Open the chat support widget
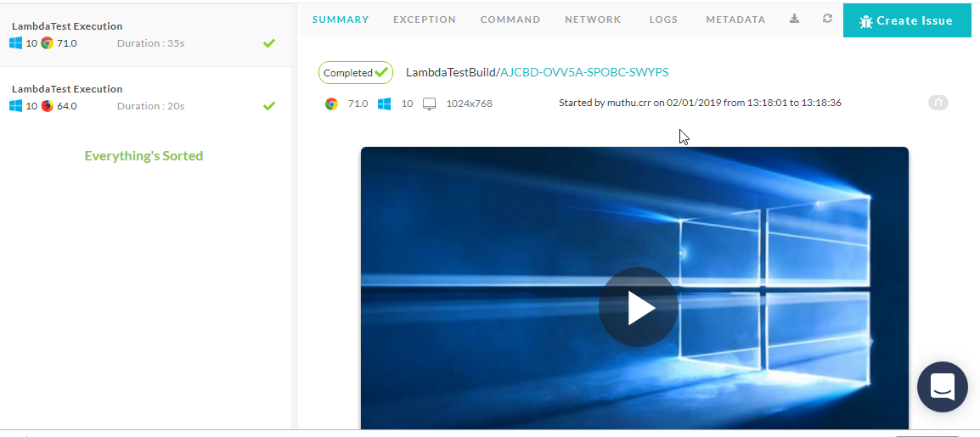The width and height of the screenshot is (980, 437). pyautogui.click(x=943, y=387)
